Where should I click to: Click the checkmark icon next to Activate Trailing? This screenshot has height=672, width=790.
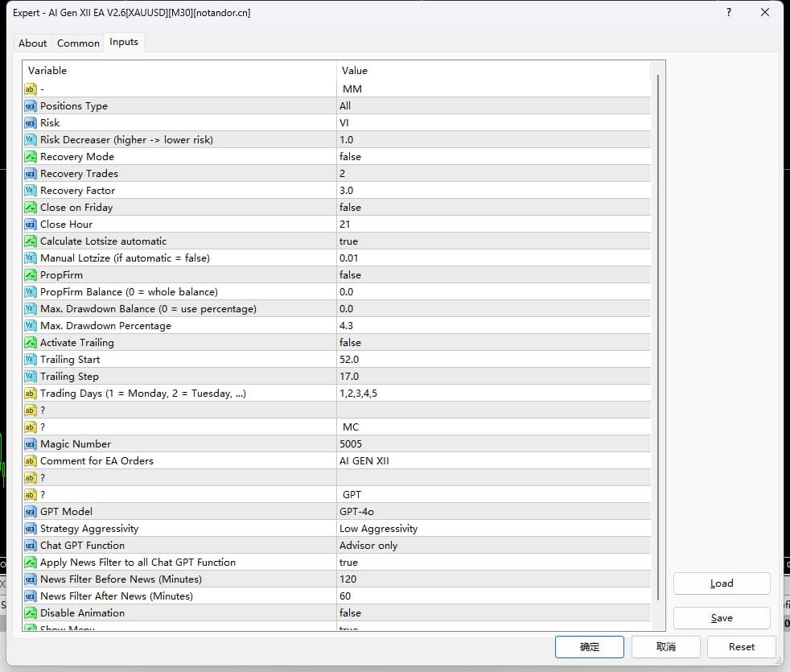(x=33, y=342)
